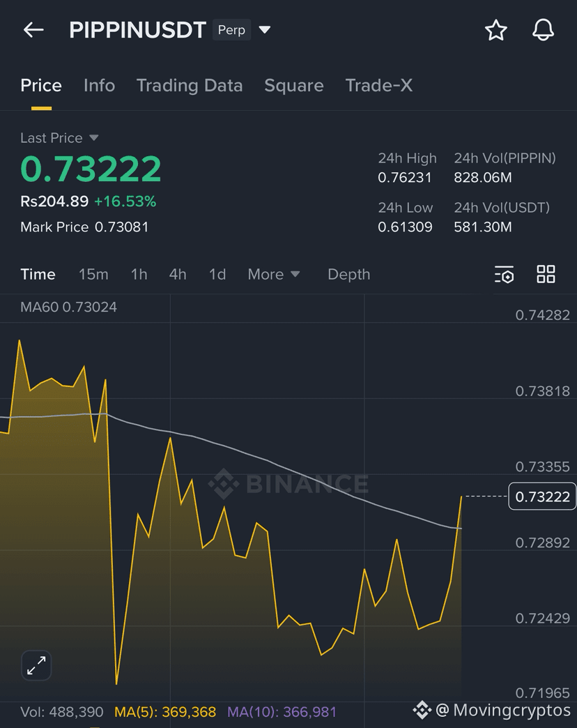Screen dimensions: 577x728
Task: Select the 1d interval
Action: [217, 274]
